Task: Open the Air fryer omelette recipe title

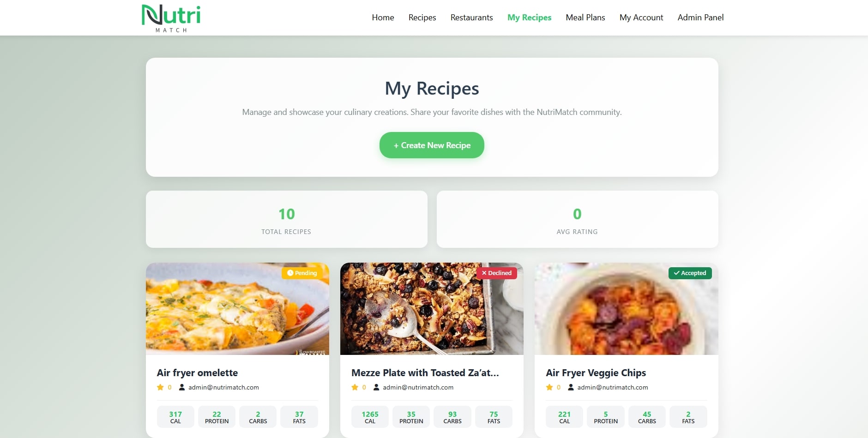Action: [x=197, y=373]
